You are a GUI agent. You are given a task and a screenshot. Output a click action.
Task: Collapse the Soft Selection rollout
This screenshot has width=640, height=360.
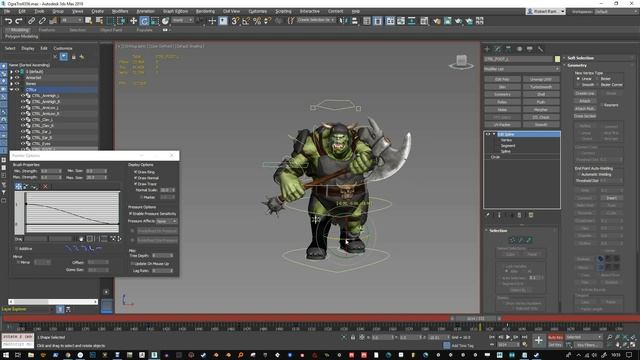(580, 58)
